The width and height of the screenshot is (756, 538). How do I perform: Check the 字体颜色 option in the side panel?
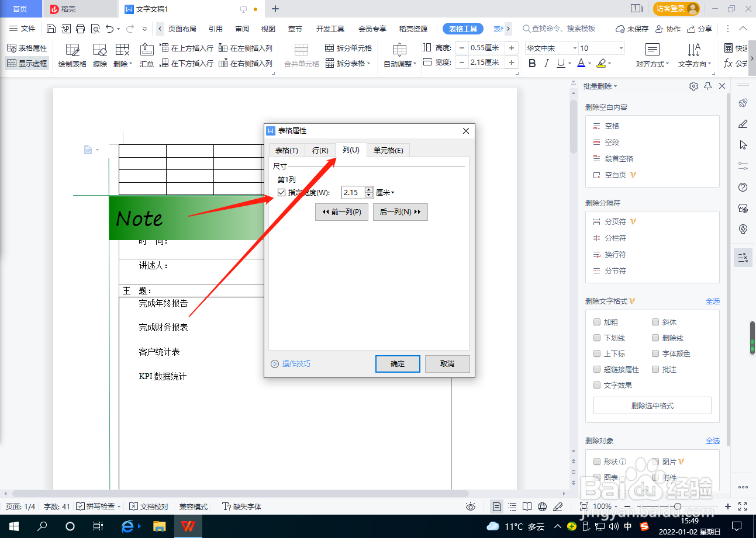pos(655,353)
